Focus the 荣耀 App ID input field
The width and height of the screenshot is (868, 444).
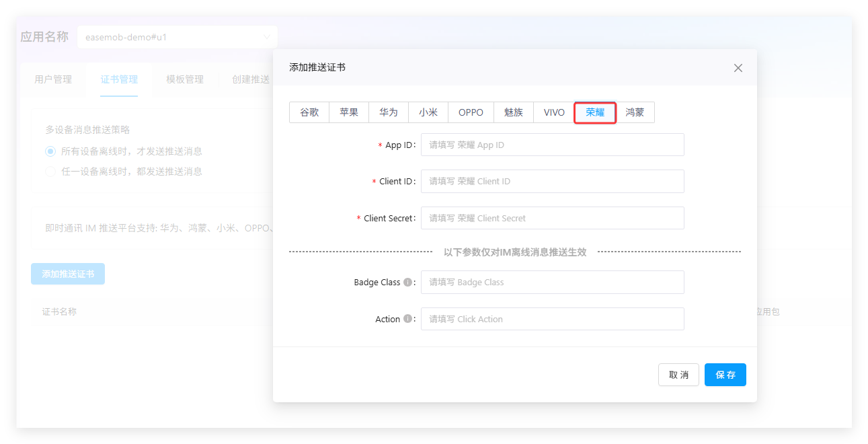coord(552,145)
